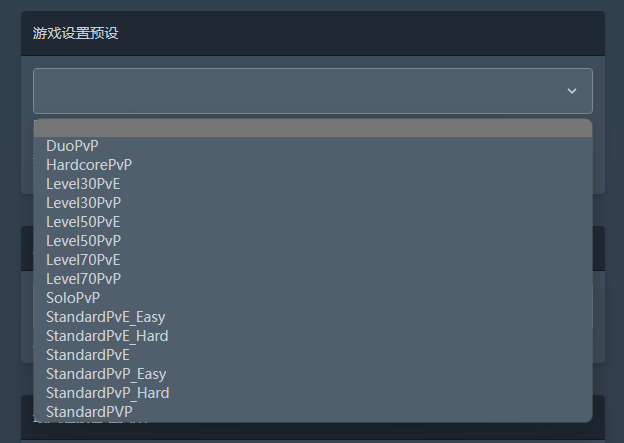Screen dimensions: 624x443
Task: Choose the Level70PvE option
Action: point(313,260)
